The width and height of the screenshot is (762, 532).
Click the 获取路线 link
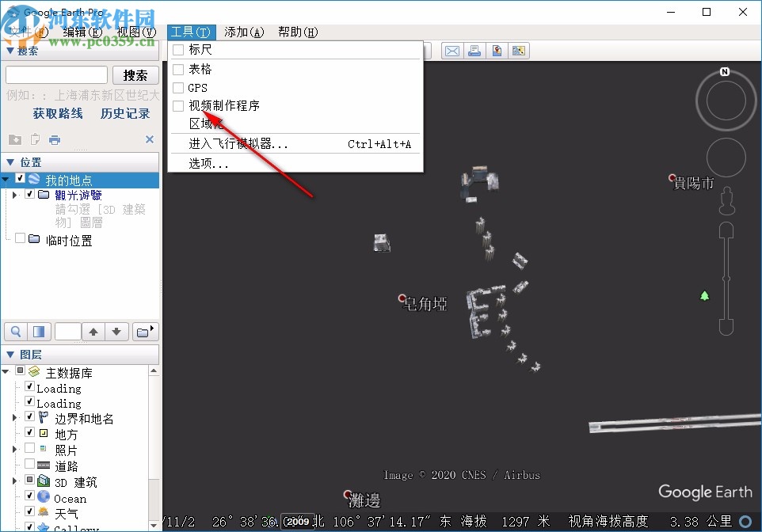(x=57, y=114)
